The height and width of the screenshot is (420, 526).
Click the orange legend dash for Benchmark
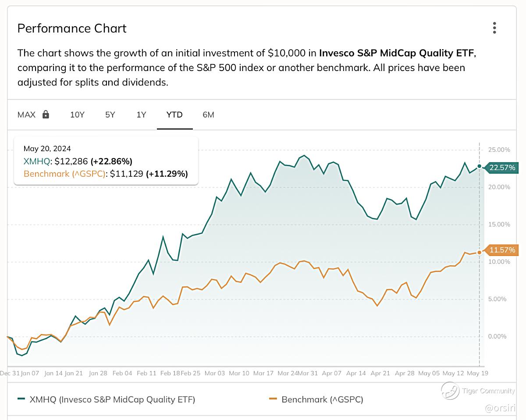pyautogui.click(x=273, y=399)
